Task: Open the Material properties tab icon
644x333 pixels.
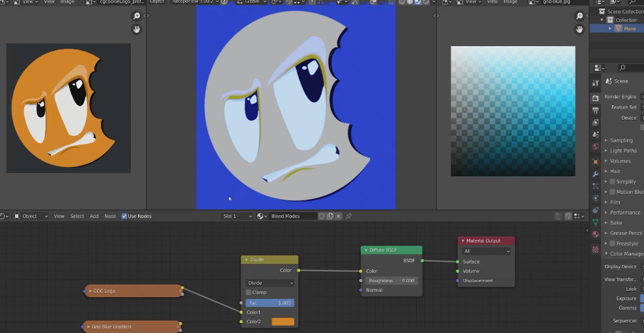Action: [x=595, y=234]
